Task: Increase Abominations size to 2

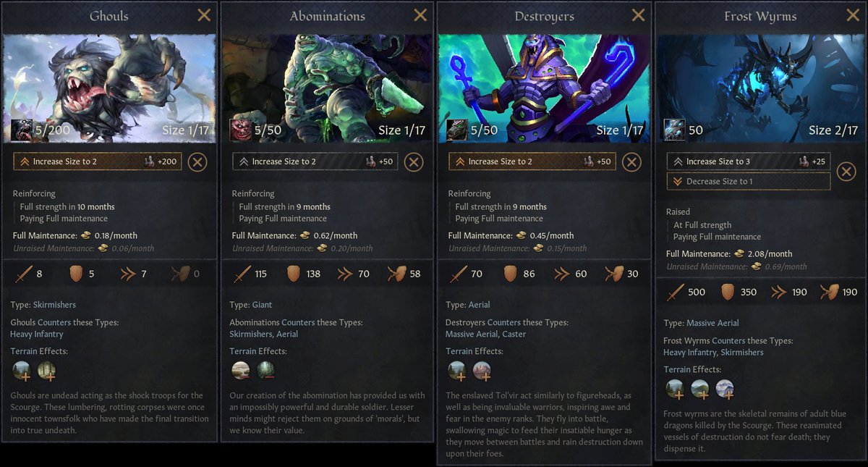Action: pyautogui.click(x=315, y=161)
